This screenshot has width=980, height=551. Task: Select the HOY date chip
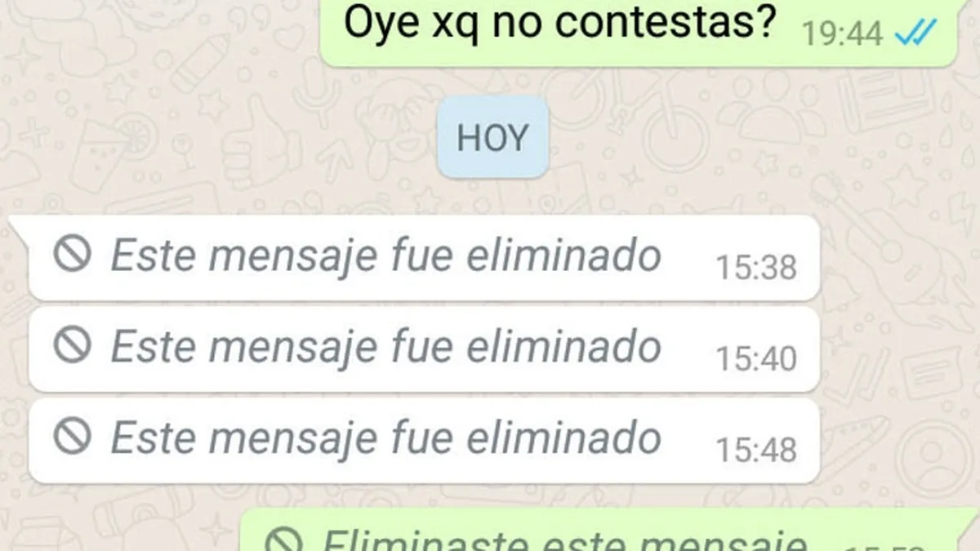(492, 137)
